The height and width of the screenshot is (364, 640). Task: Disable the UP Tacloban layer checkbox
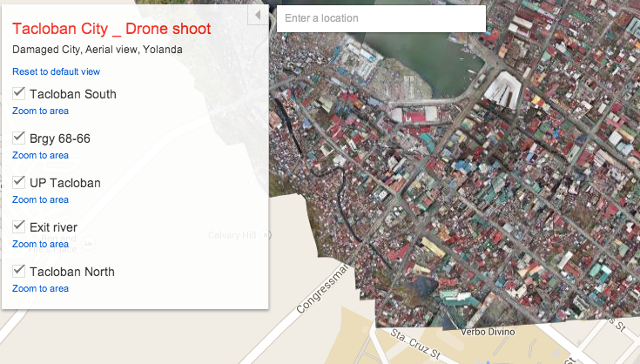tap(19, 182)
